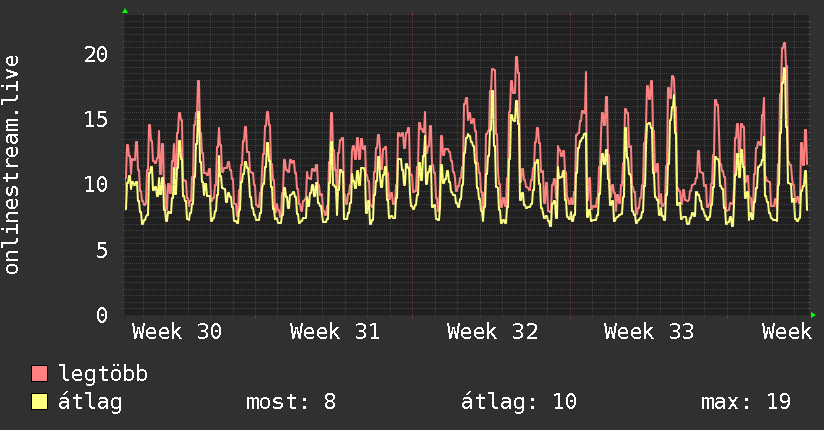Click the onlinestream.live vertical axis title
Screen dimensions: 824x430
11,165
